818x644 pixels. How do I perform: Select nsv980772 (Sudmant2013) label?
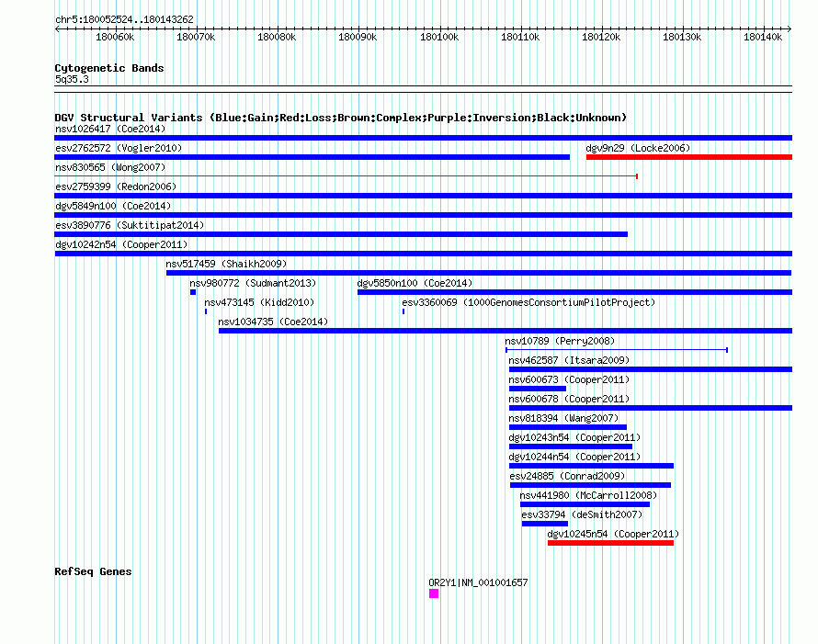(253, 283)
